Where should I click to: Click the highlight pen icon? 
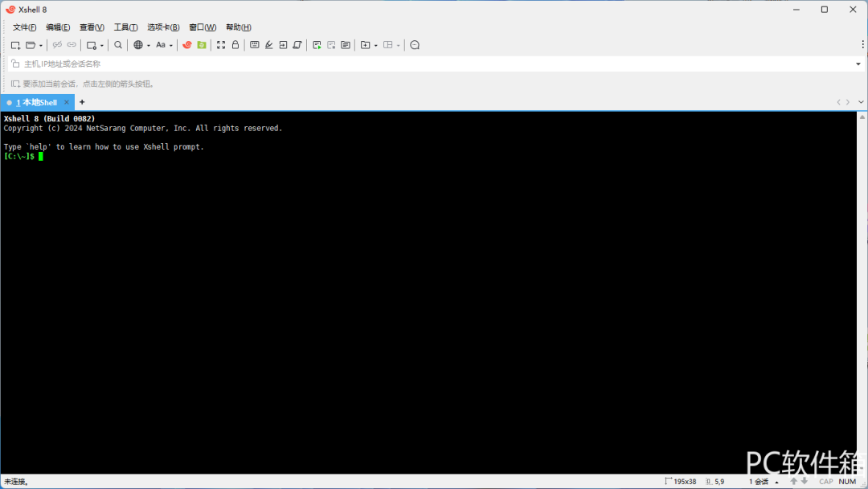pos(269,45)
